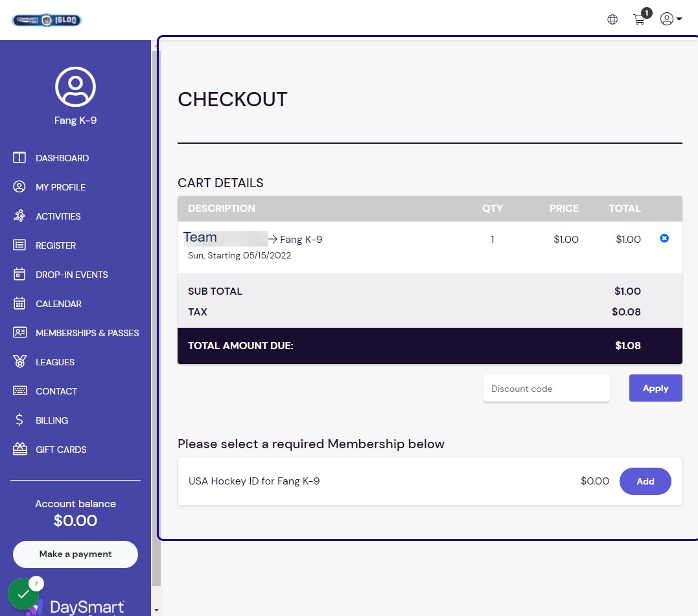
Task: Apply the discount code
Action: (655, 388)
